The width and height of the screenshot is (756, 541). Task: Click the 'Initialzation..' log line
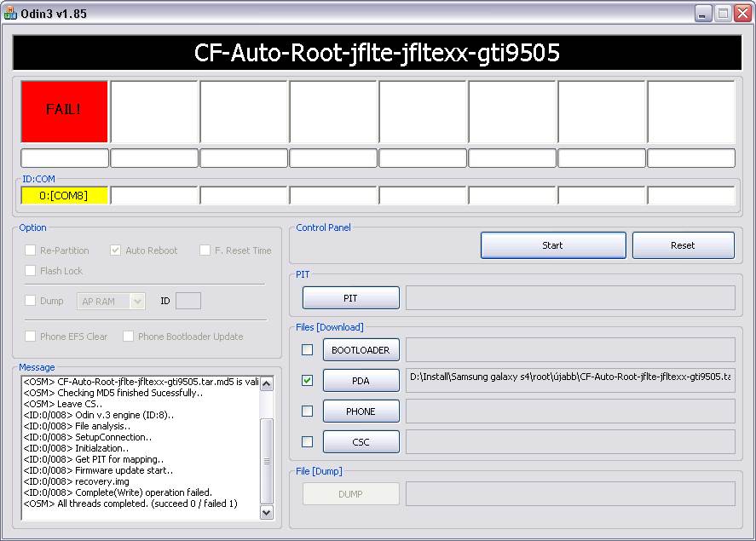point(76,448)
